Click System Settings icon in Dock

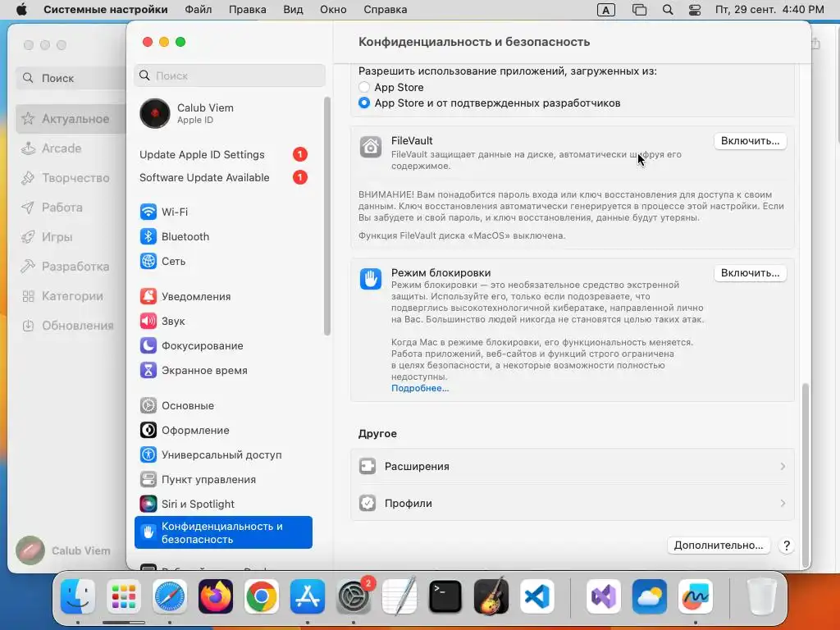(x=354, y=596)
